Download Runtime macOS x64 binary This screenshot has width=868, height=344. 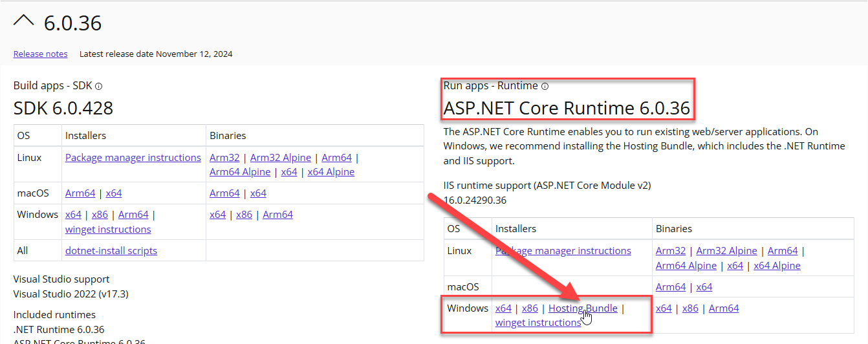704,287
